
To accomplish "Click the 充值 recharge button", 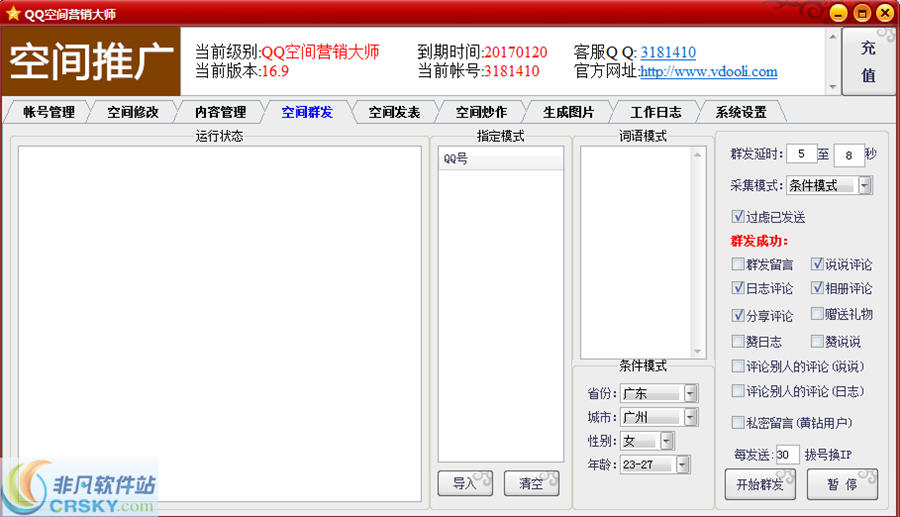I will pyautogui.click(x=868, y=61).
